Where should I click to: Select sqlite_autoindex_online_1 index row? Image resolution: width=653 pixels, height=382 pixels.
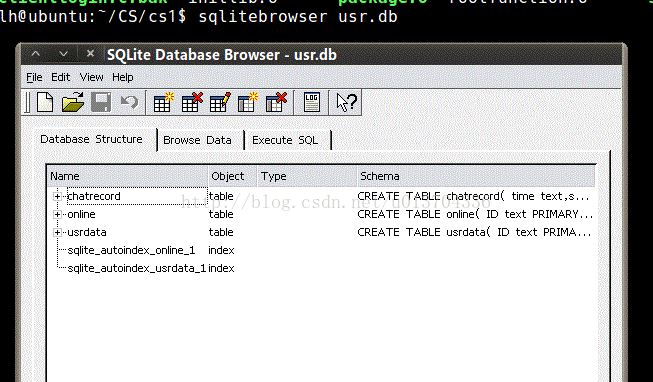pyautogui.click(x=322, y=250)
